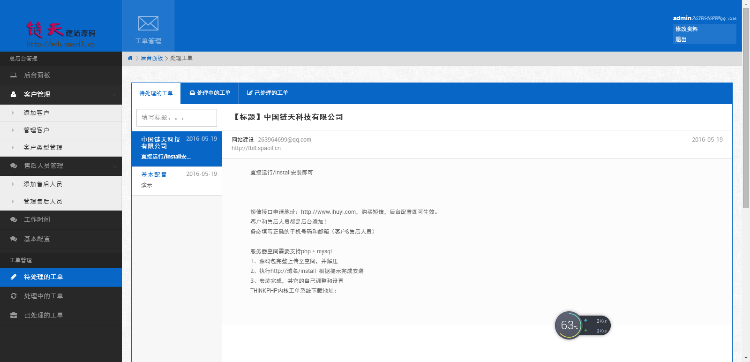Open the website URL under the sender email
Screen dimensions: 750x362
(256, 148)
